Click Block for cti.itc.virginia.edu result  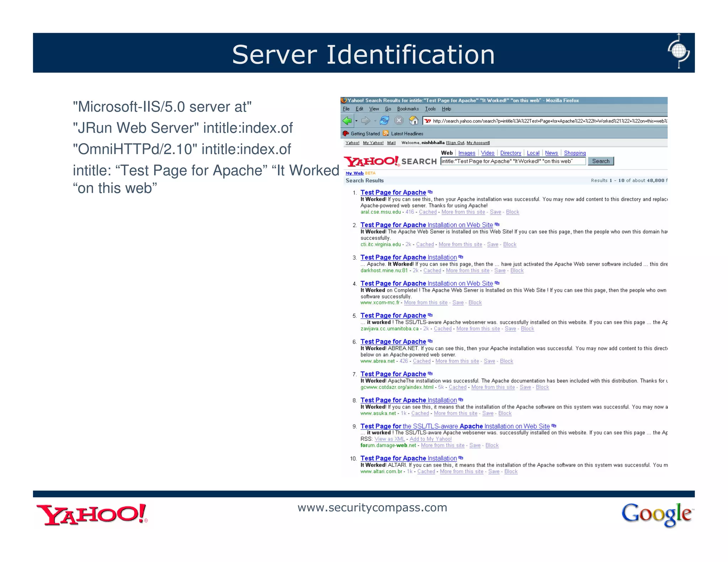pyautogui.click(x=510, y=244)
